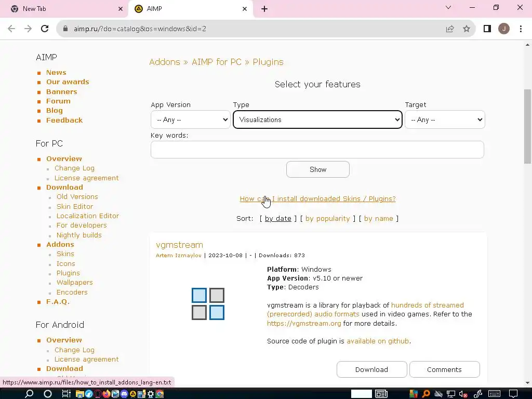Image resolution: width=532 pixels, height=399 pixels.
Task: Open the network tray icon
Action: 451,394
